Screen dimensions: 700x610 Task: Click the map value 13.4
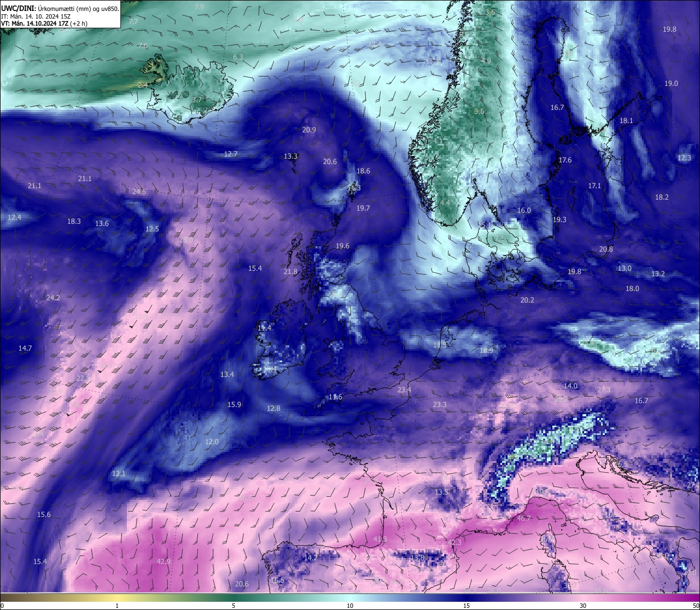pos(227,374)
